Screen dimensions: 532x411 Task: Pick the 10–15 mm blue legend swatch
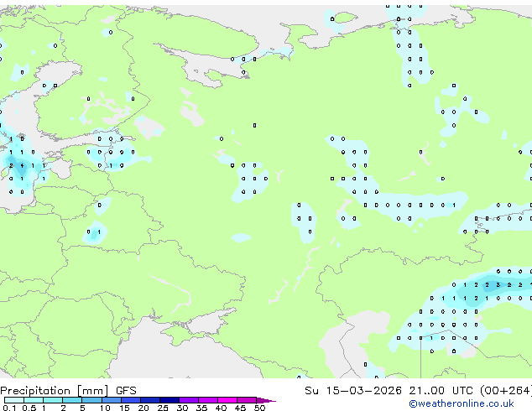click(x=111, y=400)
